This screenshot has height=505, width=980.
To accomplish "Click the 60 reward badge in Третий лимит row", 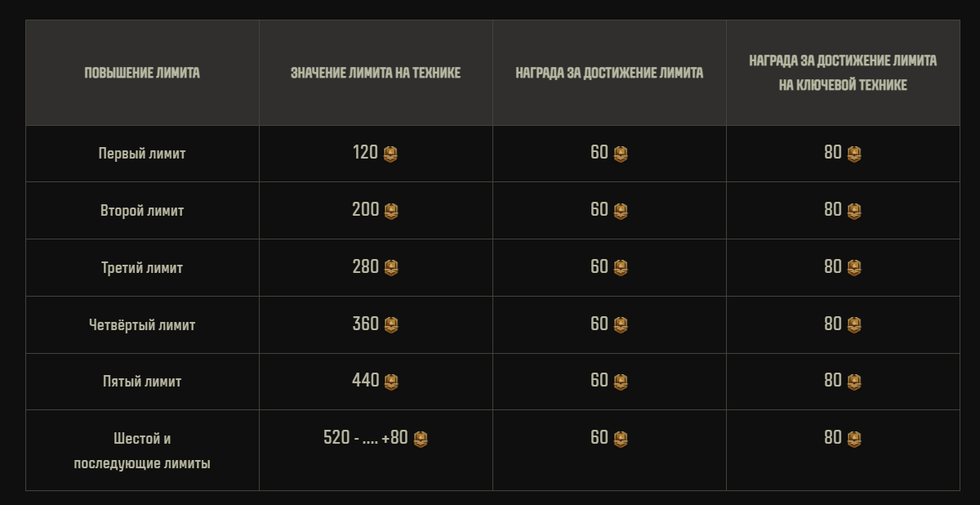I will 621,267.
